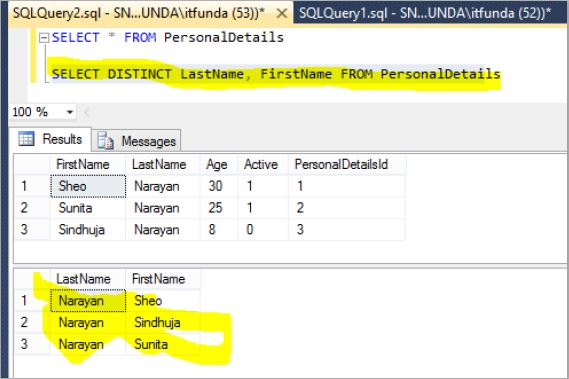The image size is (569, 379).
Task: Select the Sunita cell in first grid
Action: [x=88, y=208]
